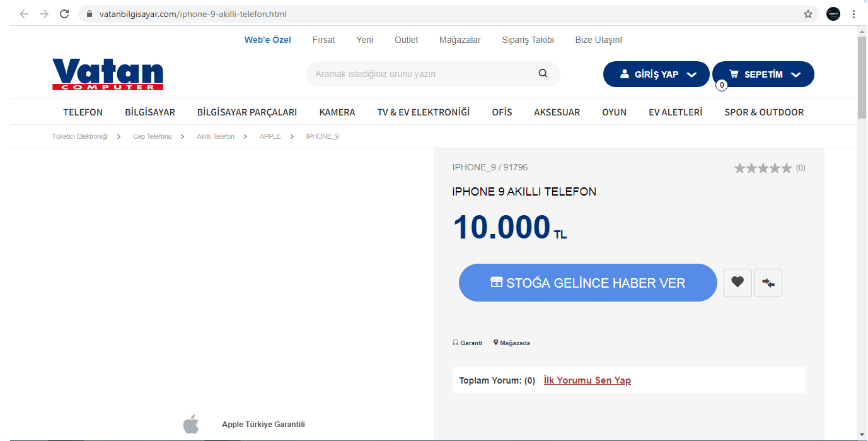
Task: Click the compare arrows icon
Action: (x=768, y=283)
